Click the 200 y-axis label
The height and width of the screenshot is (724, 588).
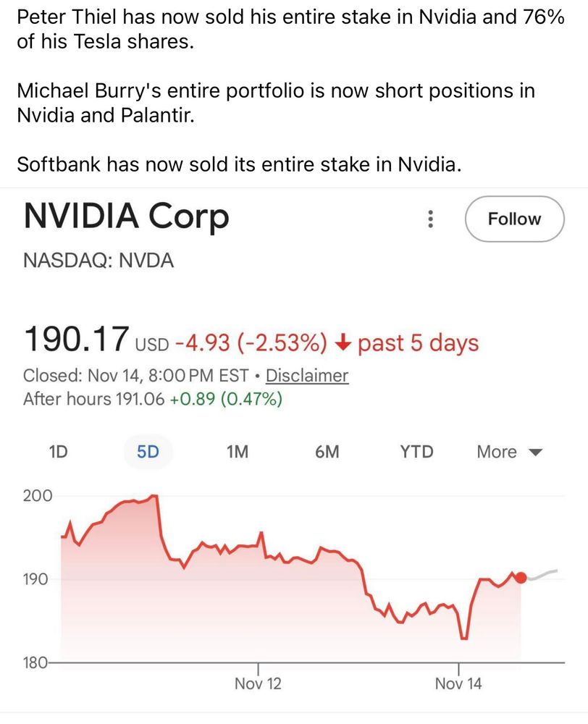click(x=38, y=496)
